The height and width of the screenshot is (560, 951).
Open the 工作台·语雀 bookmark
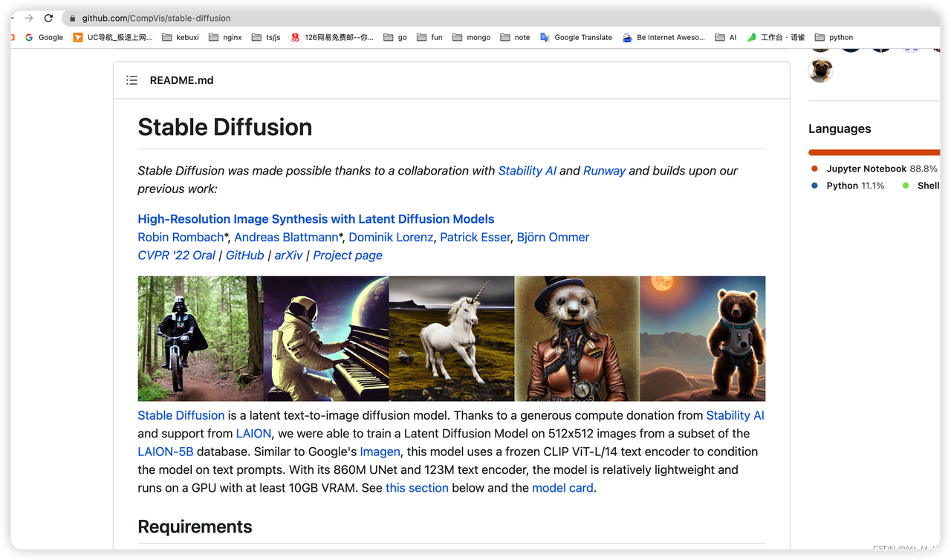pyautogui.click(x=776, y=37)
